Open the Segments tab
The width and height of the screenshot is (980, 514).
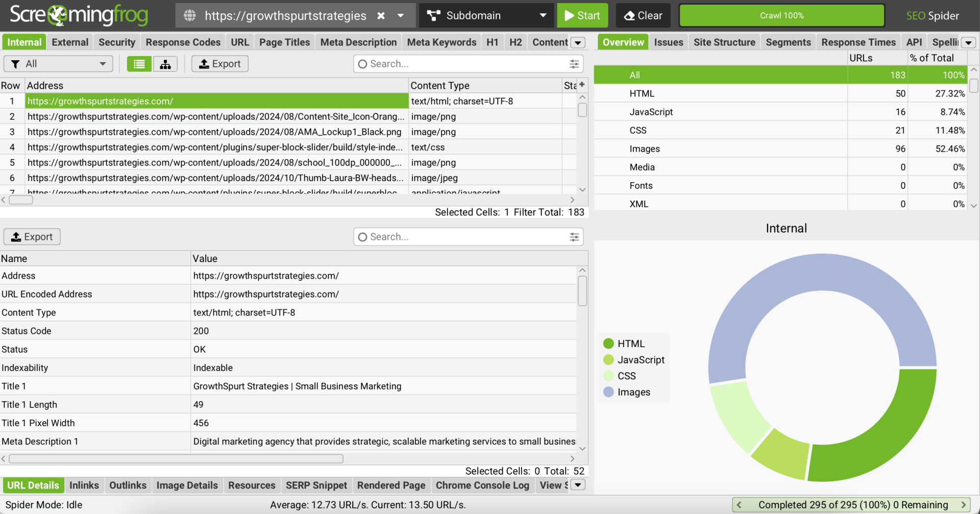point(788,42)
